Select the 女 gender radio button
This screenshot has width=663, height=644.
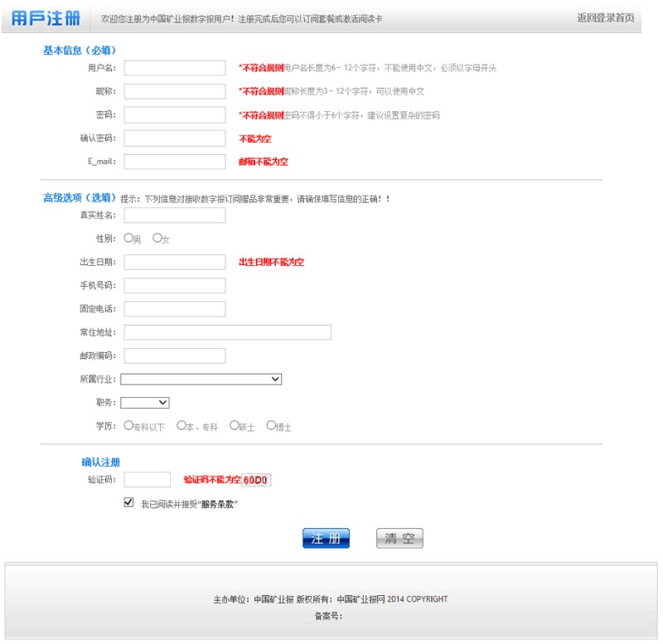pyautogui.click(x=157, y=239)
